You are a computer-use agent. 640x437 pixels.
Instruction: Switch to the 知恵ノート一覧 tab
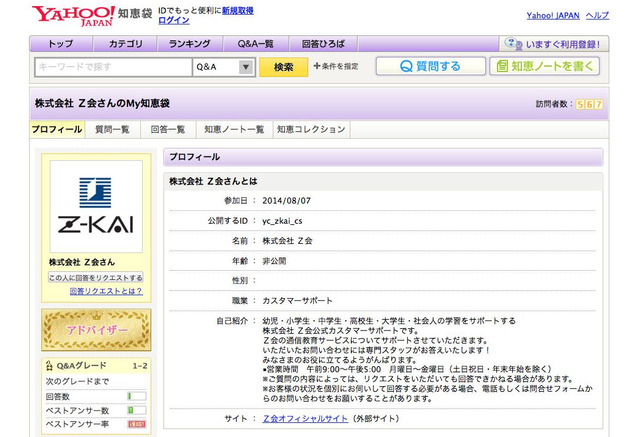click(x=234, y=129)
